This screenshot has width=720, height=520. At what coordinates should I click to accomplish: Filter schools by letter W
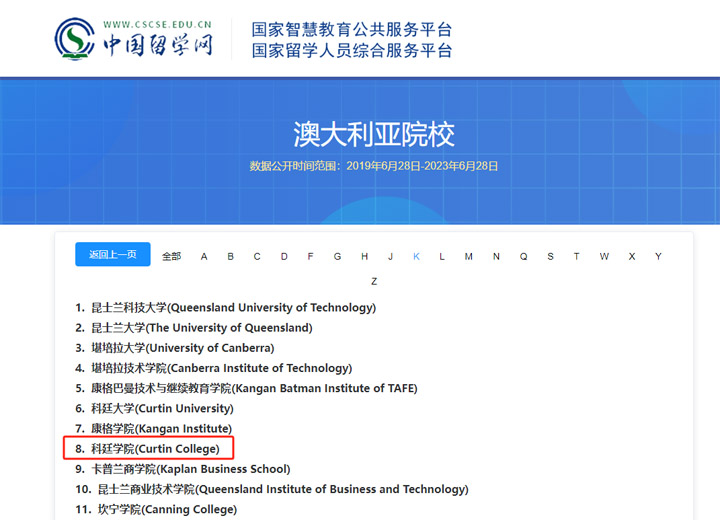[x=604, y=256]
